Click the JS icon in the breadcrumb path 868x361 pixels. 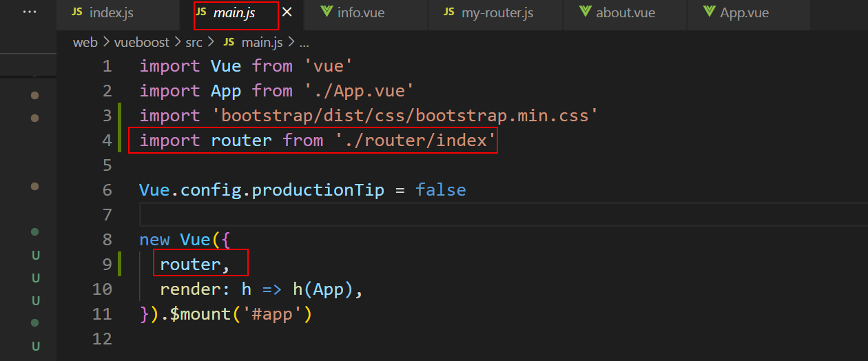pyautogui.click(x=229, y=43)
